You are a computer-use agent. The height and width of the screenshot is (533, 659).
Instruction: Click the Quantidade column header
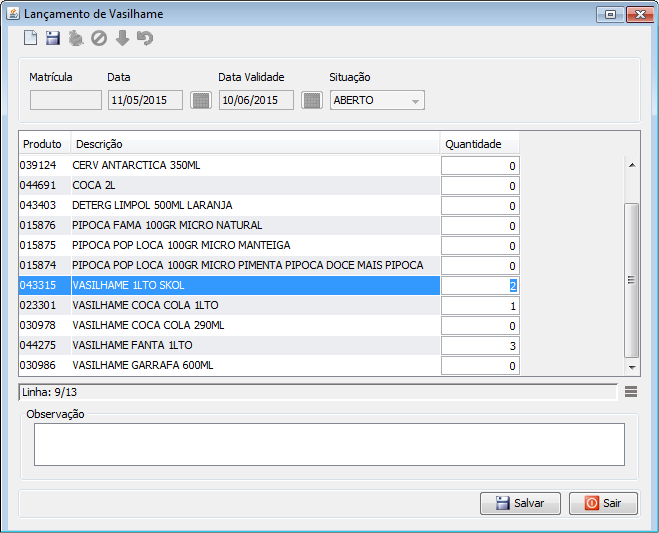[x=480, y=144]
